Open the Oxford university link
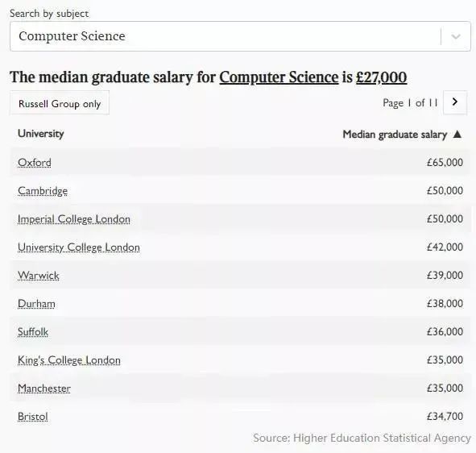 coord(35,163)
